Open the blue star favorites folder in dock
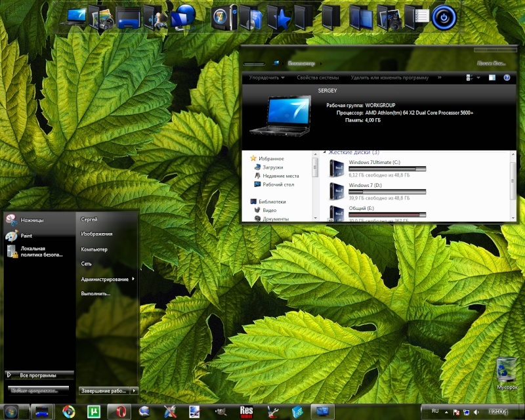Image resolution: width=525 pixels, height=420 pixels. click(278, 18)
